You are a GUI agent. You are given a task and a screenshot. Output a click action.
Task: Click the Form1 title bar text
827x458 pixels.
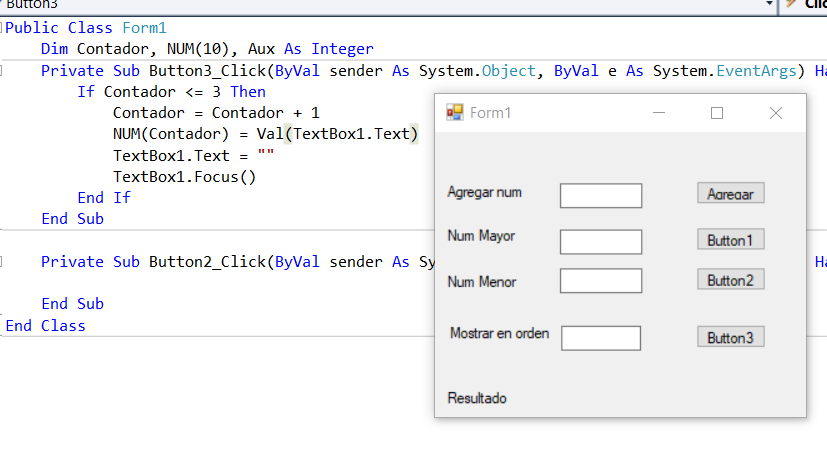(x=491, y=113)
